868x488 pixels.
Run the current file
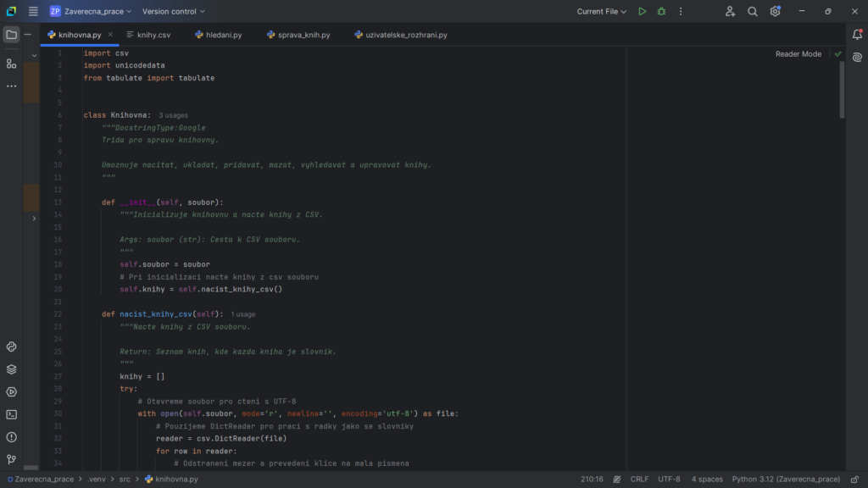[x=643, y=11]
